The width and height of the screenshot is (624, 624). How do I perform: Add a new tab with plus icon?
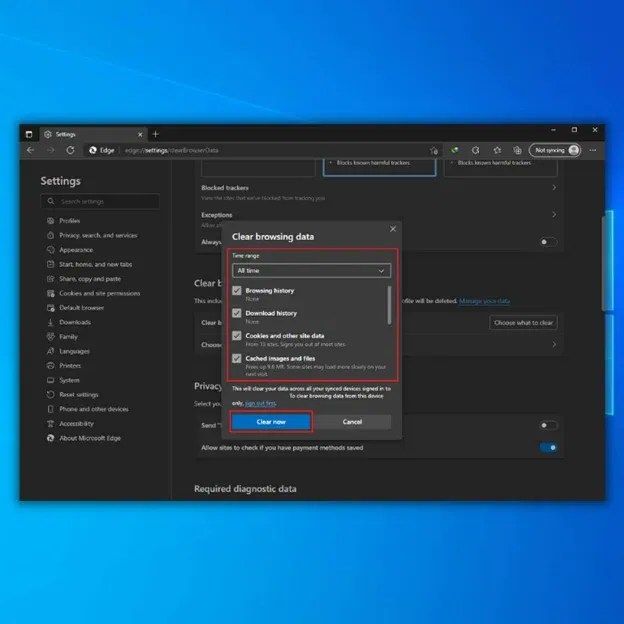(x=156, y=135)
